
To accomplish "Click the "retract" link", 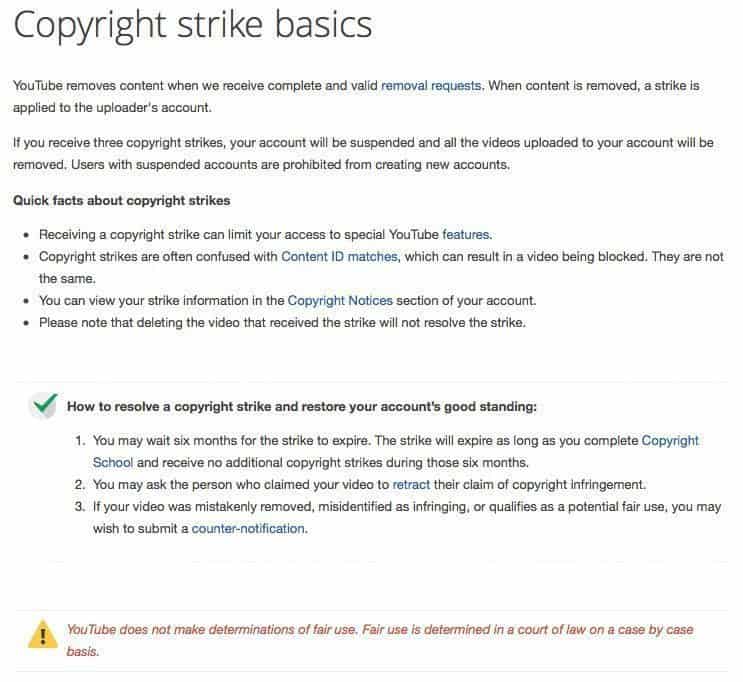I will pos(411,484).
